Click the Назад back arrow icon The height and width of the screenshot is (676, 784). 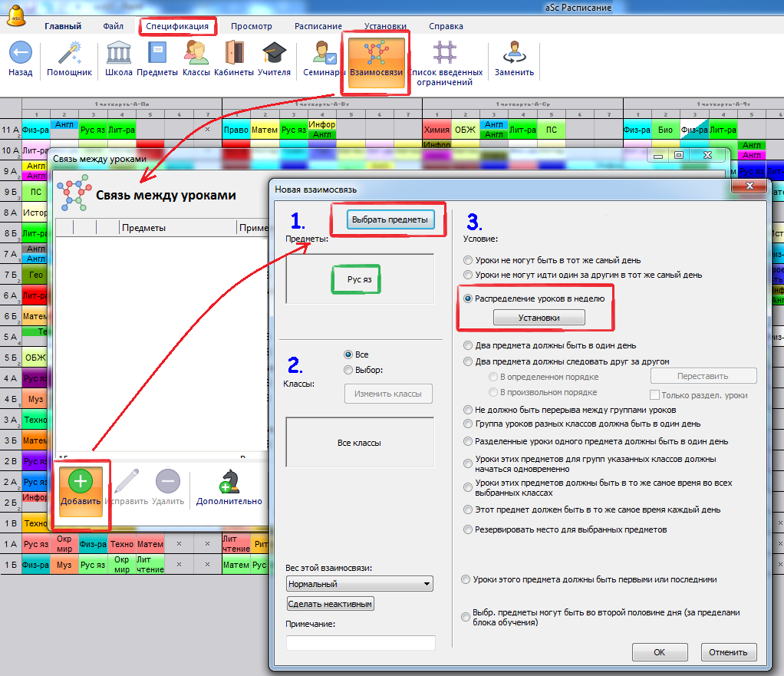pos(20,53)
